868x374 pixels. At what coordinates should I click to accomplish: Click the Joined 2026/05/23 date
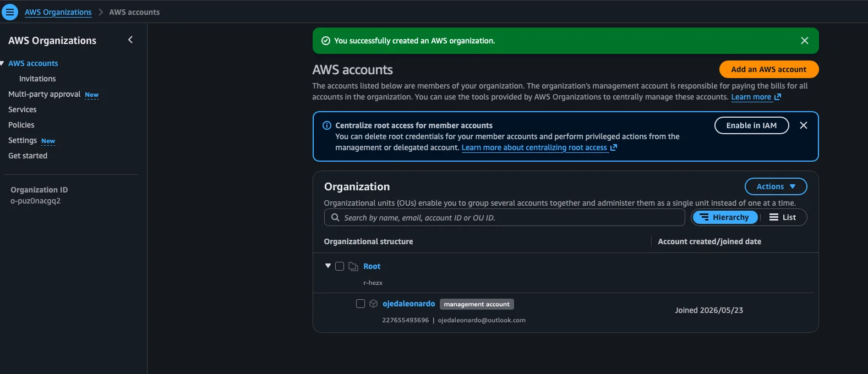709,310
